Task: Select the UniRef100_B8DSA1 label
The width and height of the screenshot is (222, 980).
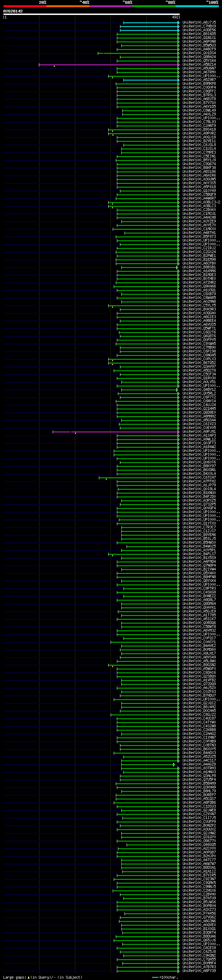Action: tap(199, 868)
